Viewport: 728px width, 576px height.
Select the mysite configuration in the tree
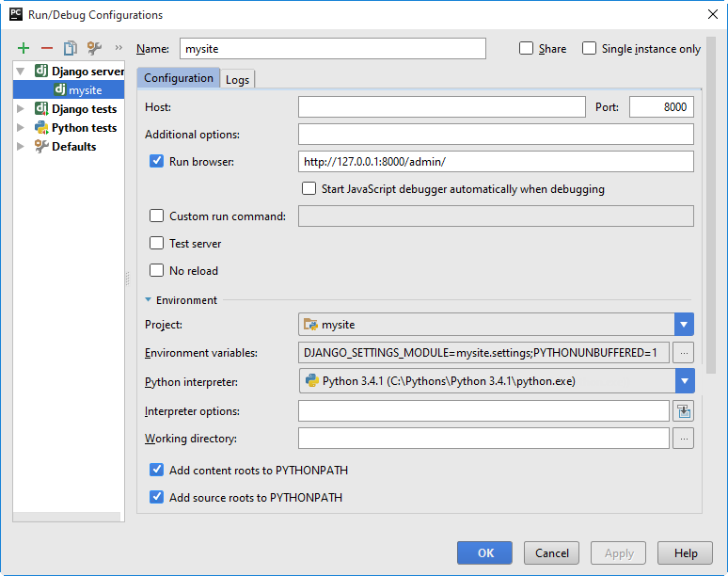(x=69, y=89)
